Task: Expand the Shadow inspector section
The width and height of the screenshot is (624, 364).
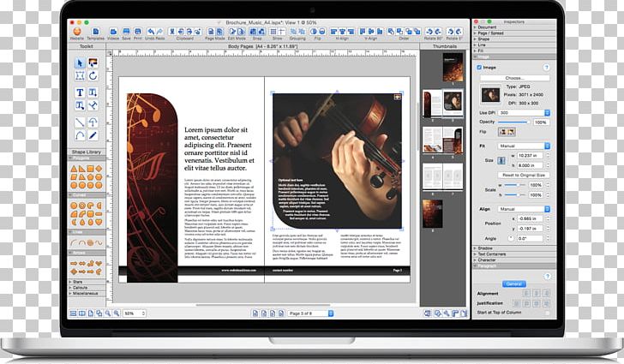Action: pyautogui.click(x=514, y=248)
